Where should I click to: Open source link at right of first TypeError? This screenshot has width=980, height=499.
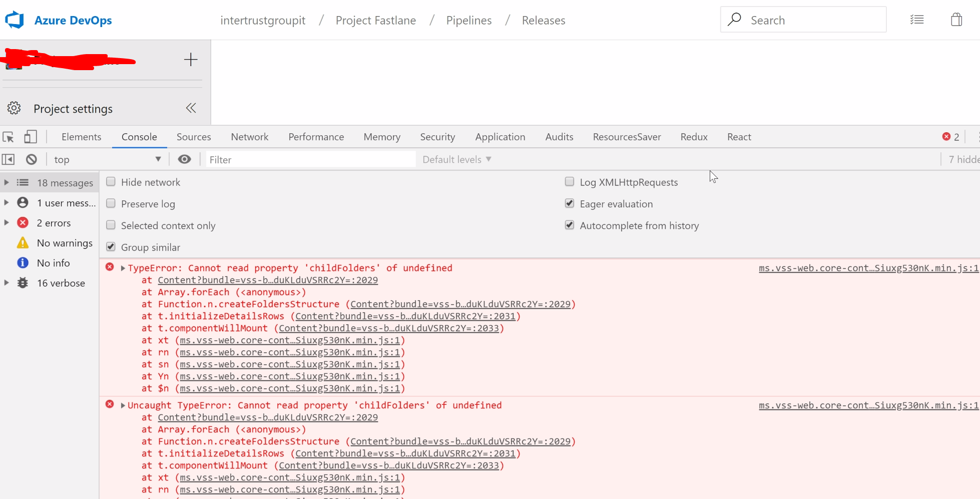868,268
